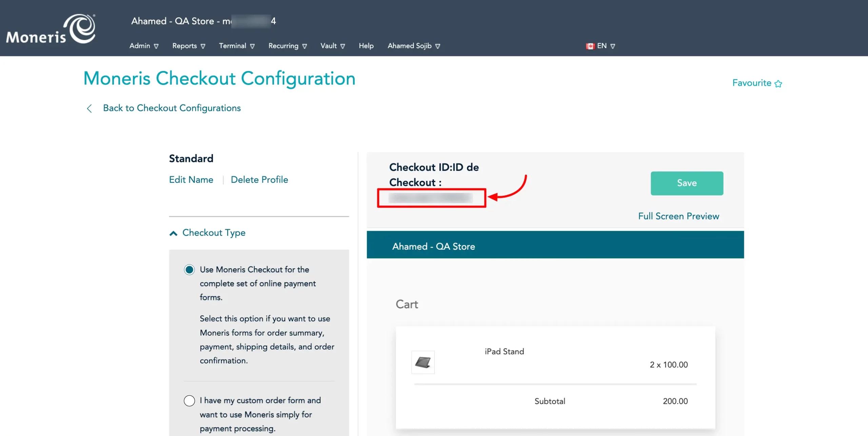This screenshot has width=868, height=436.
Task: Click the Canadian flag icon
Action: 590,45
